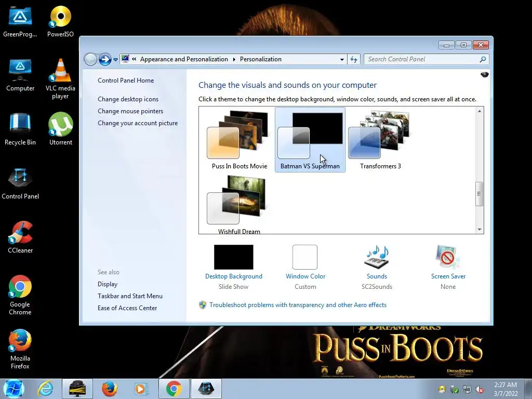The height and width of the screenshot is (399, 532).
Task: Click the green shield tray icon
Action: click(x=454, y=390)
